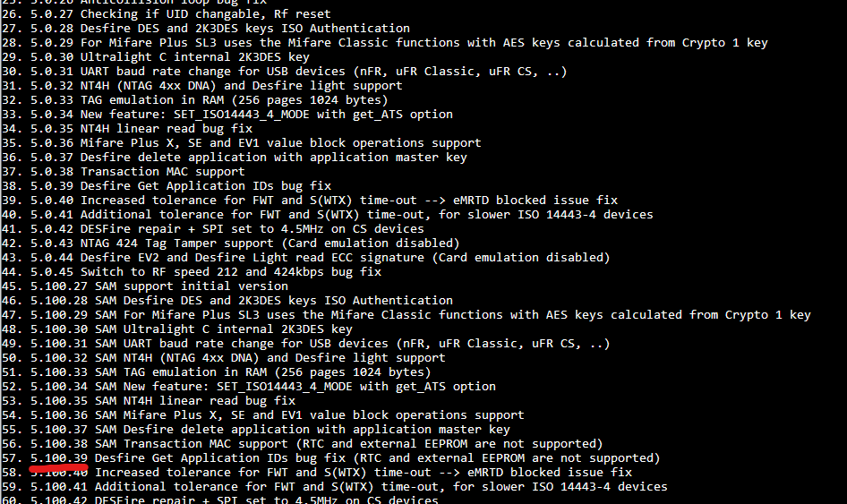Select 5.100.36 SAM Mifare Plus X line

click(263, 414)
